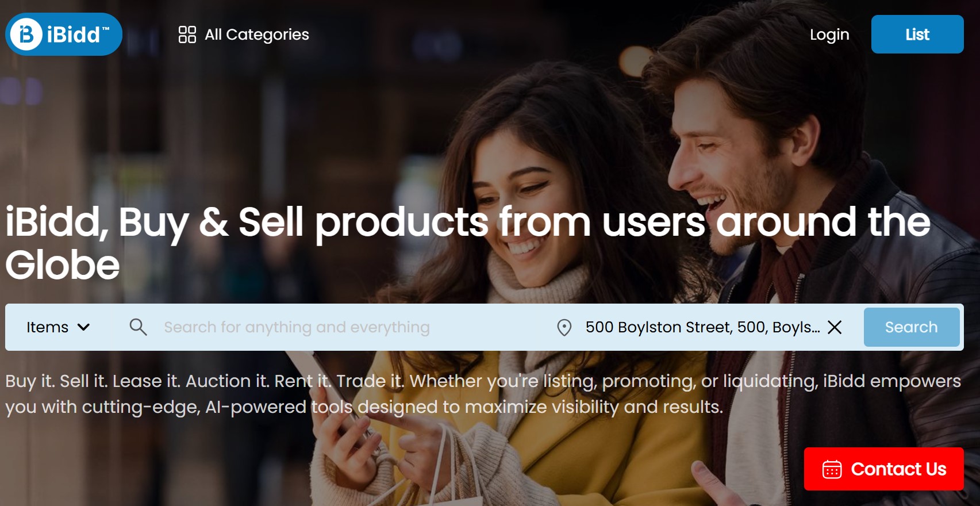Click the red Contact Us label
The width and height of the screenshot is (980, 506).
click(x=898, y=469)
